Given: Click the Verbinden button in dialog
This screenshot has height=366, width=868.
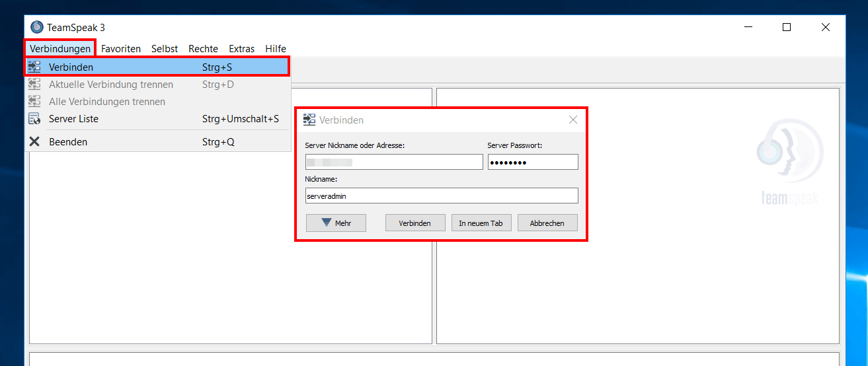Looking at the screenshot, I should click(415, 223).
